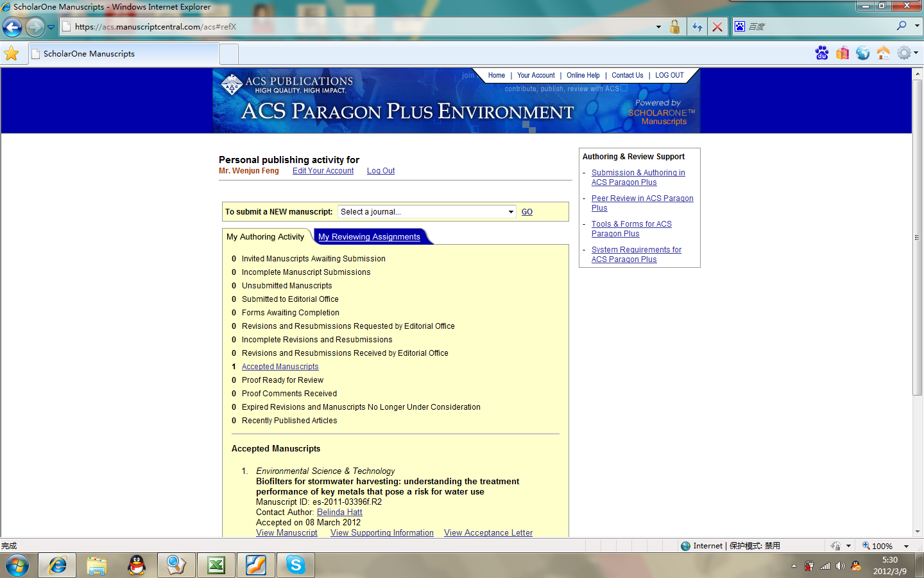The width and height of the screenshot is (924, 578).
Task: Open a new blank tab
Action: tap(229, 54)
